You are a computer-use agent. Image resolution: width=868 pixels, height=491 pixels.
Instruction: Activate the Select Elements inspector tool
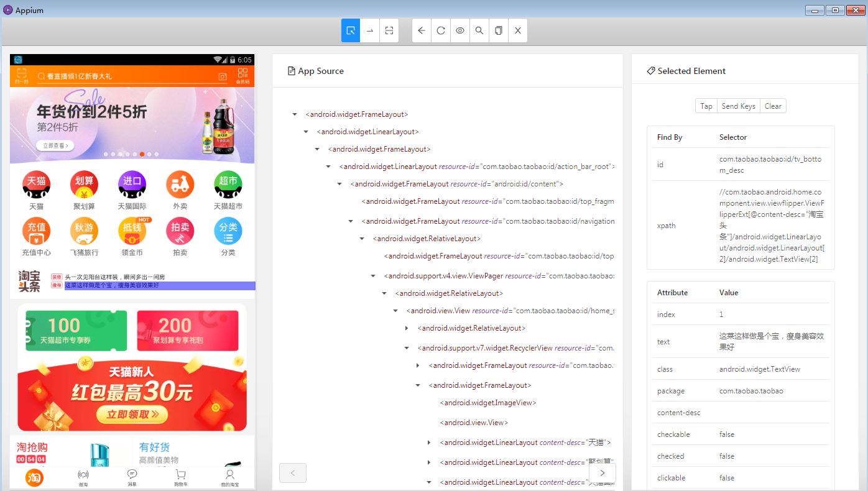(x=351, y=30)
